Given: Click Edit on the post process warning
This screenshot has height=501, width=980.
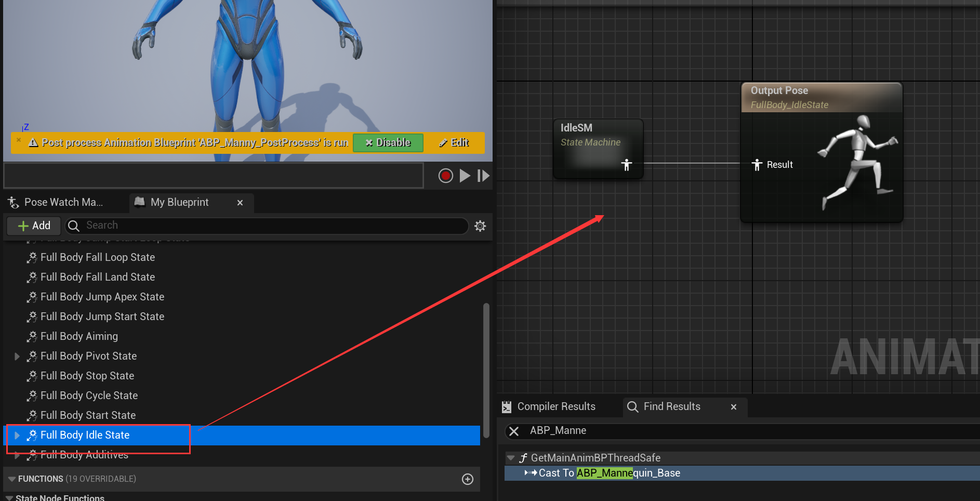Looking at the screenshot, I should click(454, 143).
